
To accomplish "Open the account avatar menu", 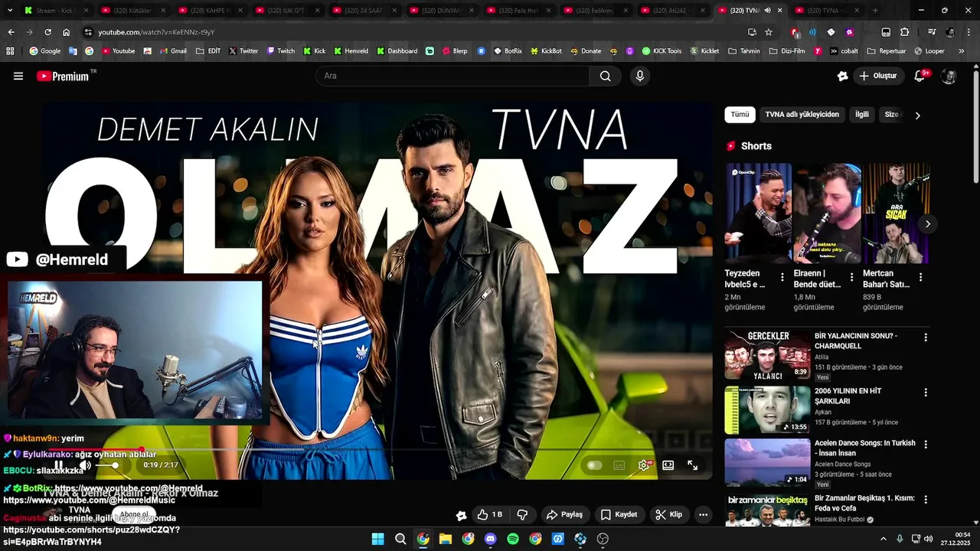I will pyautogui.click(x=949, y=76).
